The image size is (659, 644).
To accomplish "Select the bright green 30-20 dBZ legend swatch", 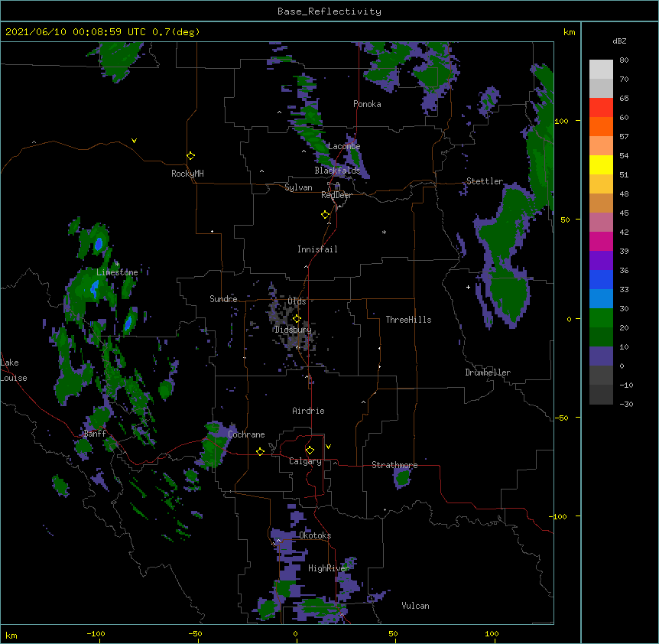I will (601, 318).
